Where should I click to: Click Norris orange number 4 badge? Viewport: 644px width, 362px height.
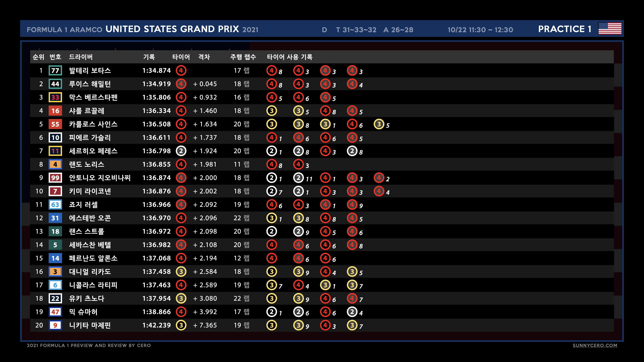point(55,164)
